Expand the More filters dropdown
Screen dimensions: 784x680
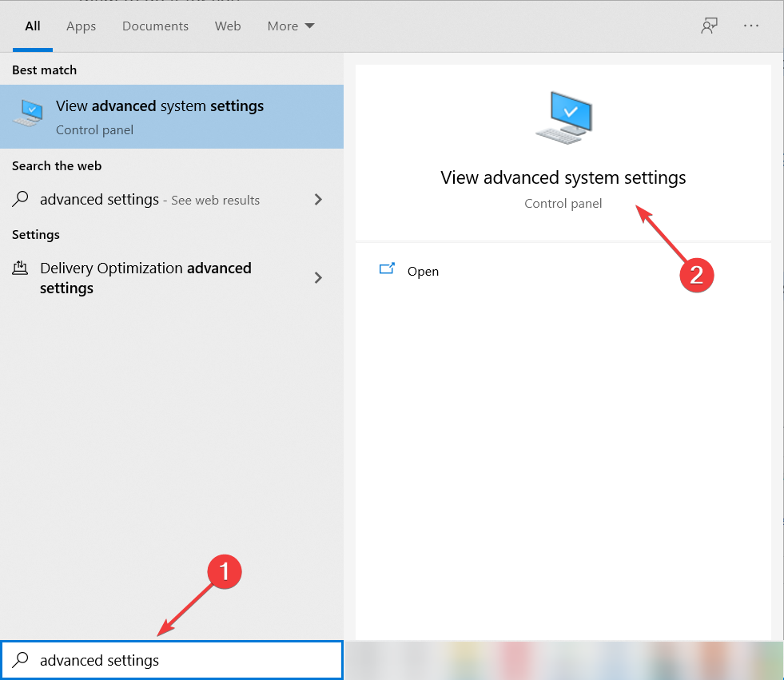(x=290, y=26)
